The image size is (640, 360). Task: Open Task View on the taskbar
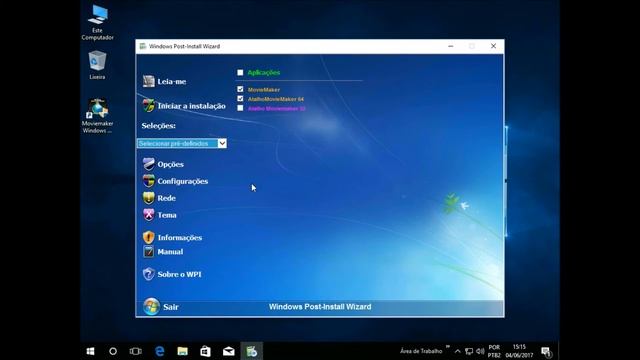(136, 351)
